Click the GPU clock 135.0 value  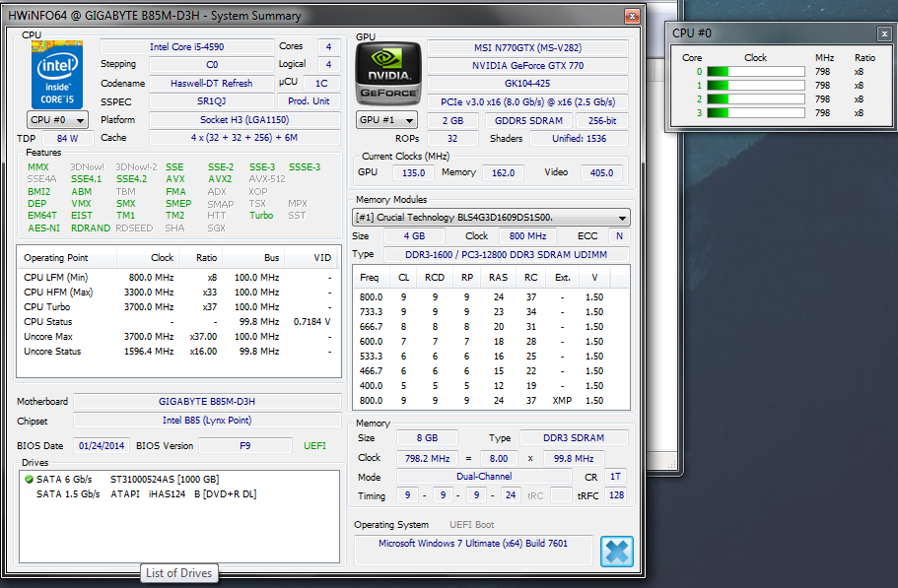413,172
